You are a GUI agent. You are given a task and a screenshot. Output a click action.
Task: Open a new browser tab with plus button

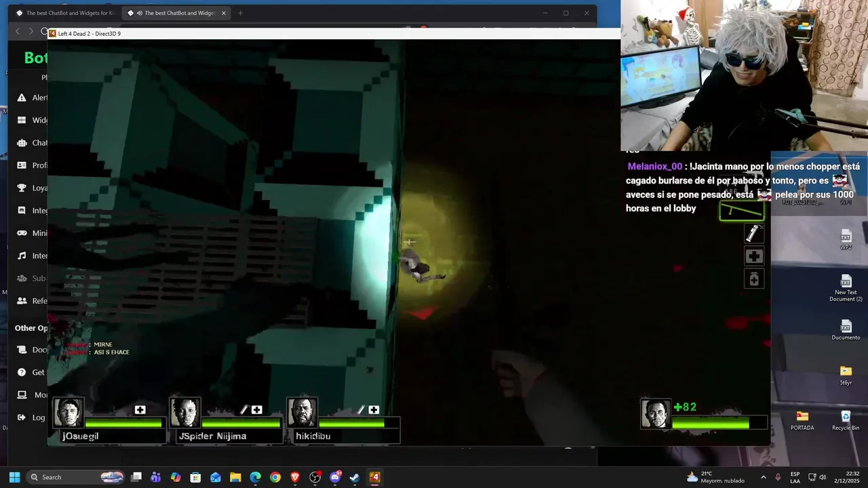click(x=240, y=13)
